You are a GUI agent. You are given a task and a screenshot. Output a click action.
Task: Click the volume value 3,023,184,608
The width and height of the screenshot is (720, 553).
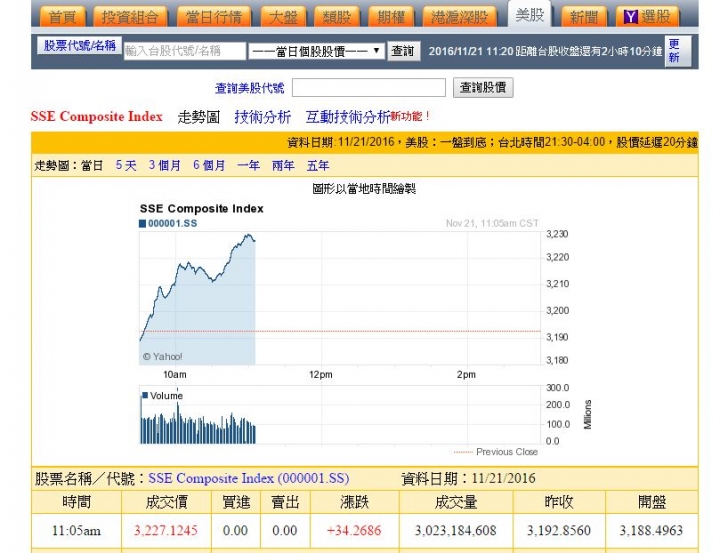[x=456, y=530]
